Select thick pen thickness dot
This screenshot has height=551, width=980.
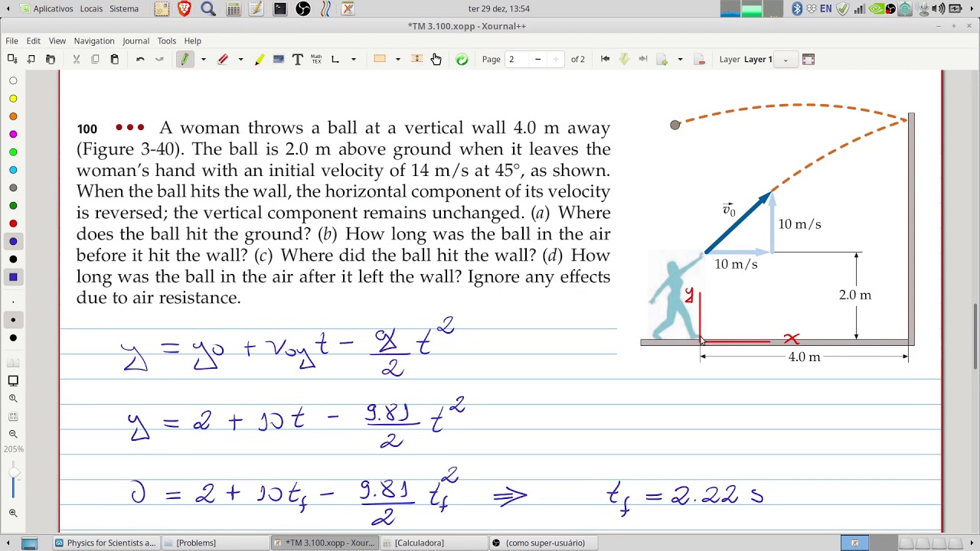point(13,337)
